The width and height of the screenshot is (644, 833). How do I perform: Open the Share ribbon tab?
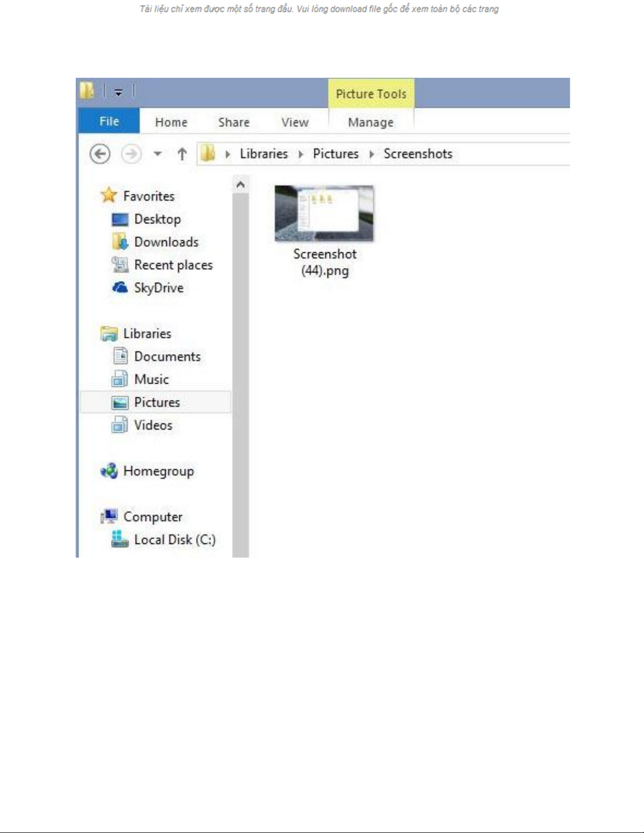233,122
